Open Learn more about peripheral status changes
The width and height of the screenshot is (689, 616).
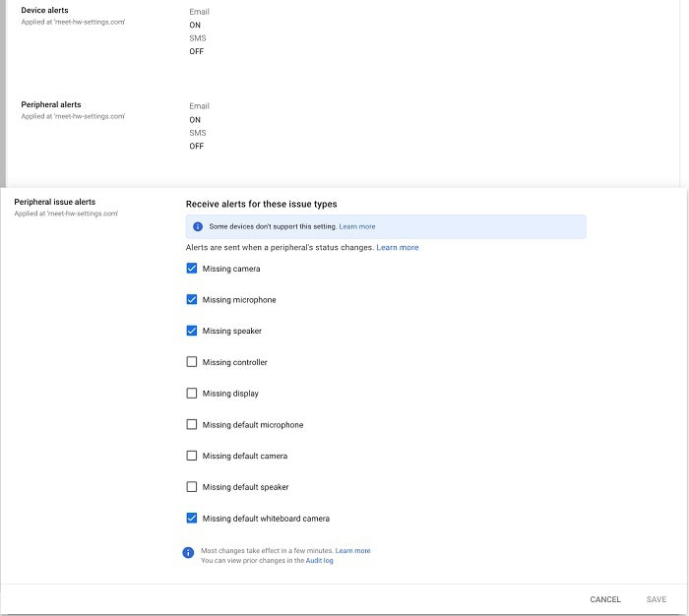[x=397, y=248]
